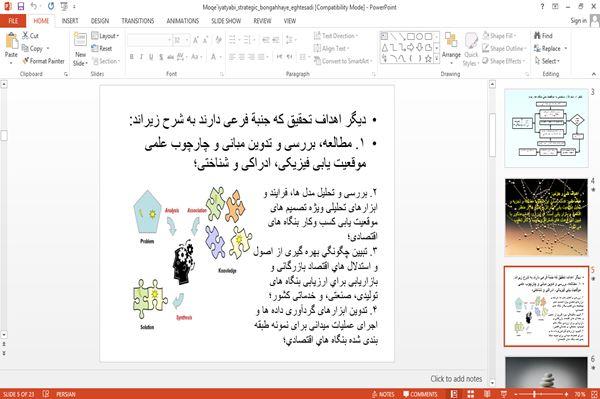Switch to the SLIDE SHOW tab
Image resolution: width=600 pixels, height=399 pixels.
coord(226,21)
